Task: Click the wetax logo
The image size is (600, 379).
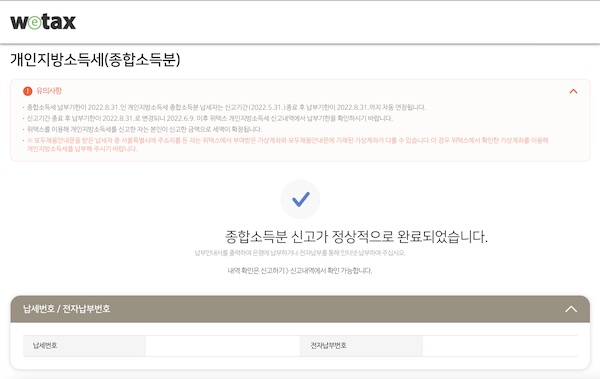Action: click(x=43, y=22)
